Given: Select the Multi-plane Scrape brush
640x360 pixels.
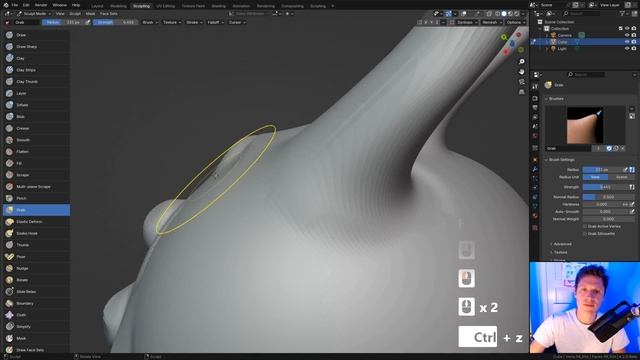Looking at the screenshot, I should [x=36, y=187].
